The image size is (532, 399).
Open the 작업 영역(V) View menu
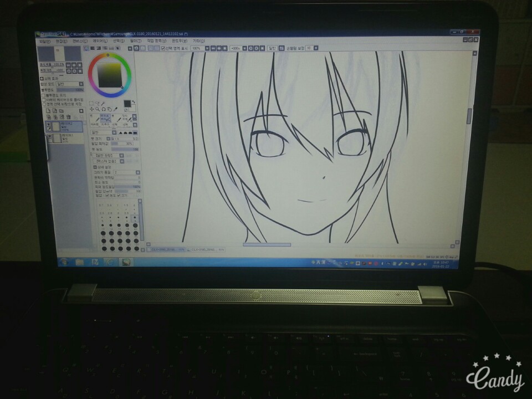157,41
